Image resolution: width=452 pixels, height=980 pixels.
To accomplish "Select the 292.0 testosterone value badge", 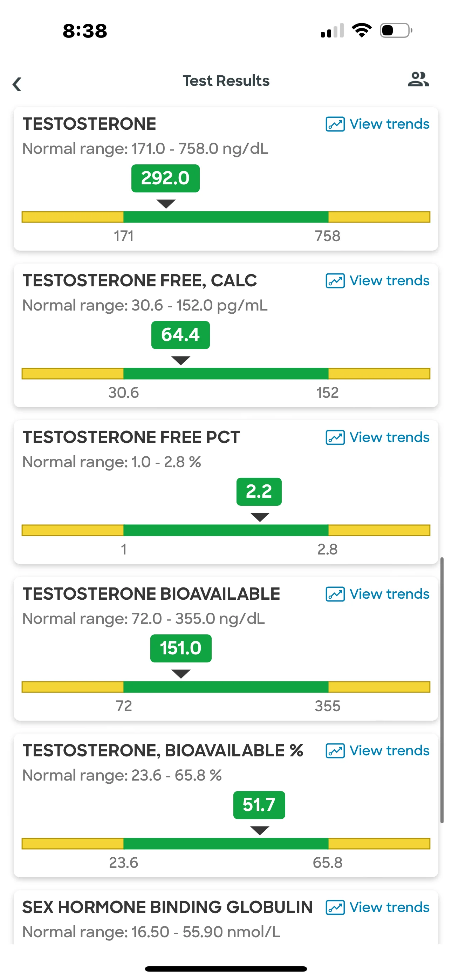I will [x=165, y=178].
